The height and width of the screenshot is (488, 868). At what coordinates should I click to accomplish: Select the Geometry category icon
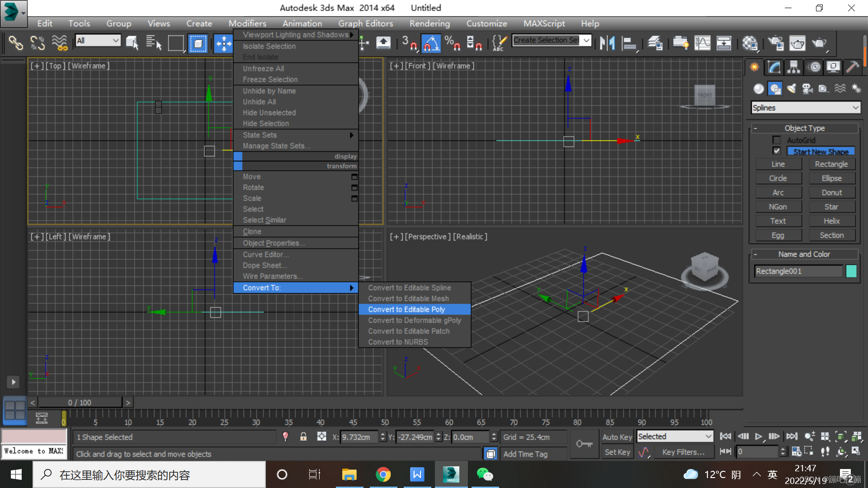point(759,89)
